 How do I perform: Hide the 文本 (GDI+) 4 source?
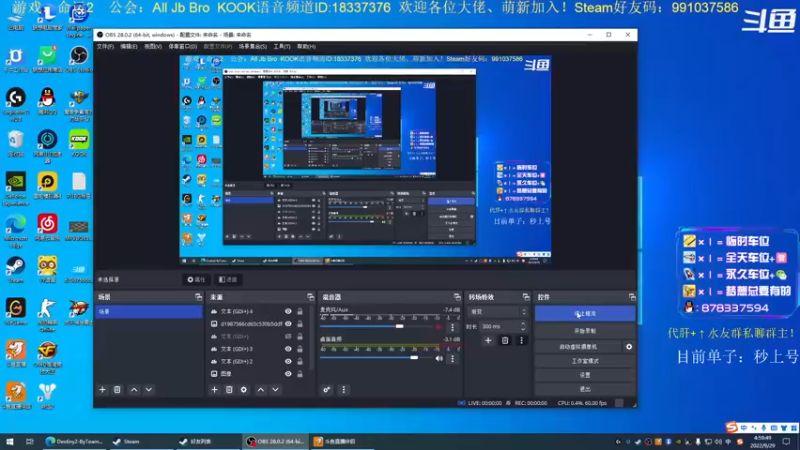[288, 311]
